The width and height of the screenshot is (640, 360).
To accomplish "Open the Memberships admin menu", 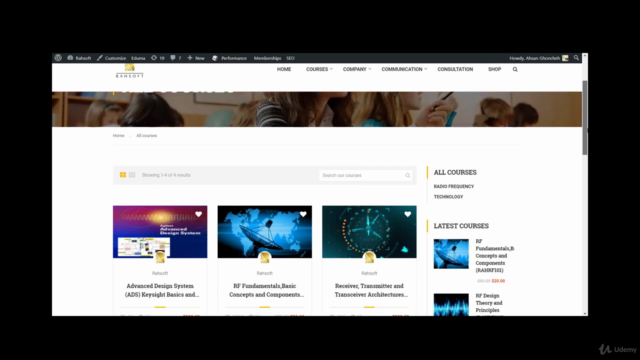I will tap(267, 58).
